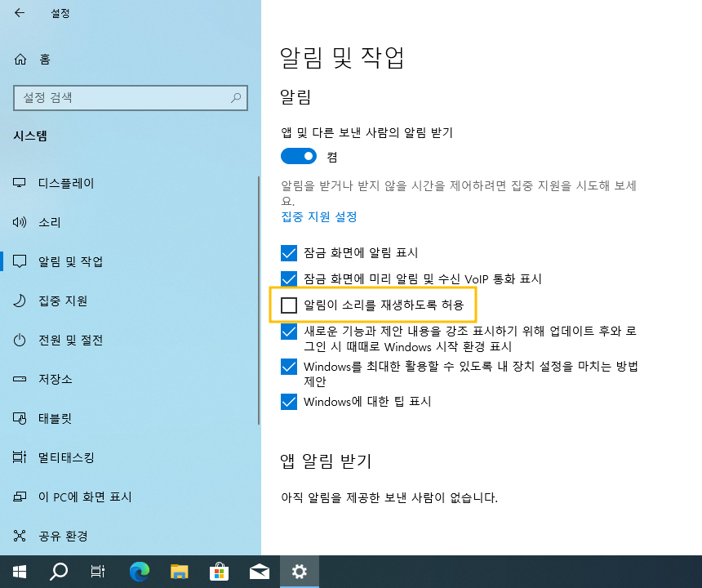Uncheck 내 장치 설정을 마치는 방법 제안
This screenshot has height=588, width=702.
click(x=289, y=367)
